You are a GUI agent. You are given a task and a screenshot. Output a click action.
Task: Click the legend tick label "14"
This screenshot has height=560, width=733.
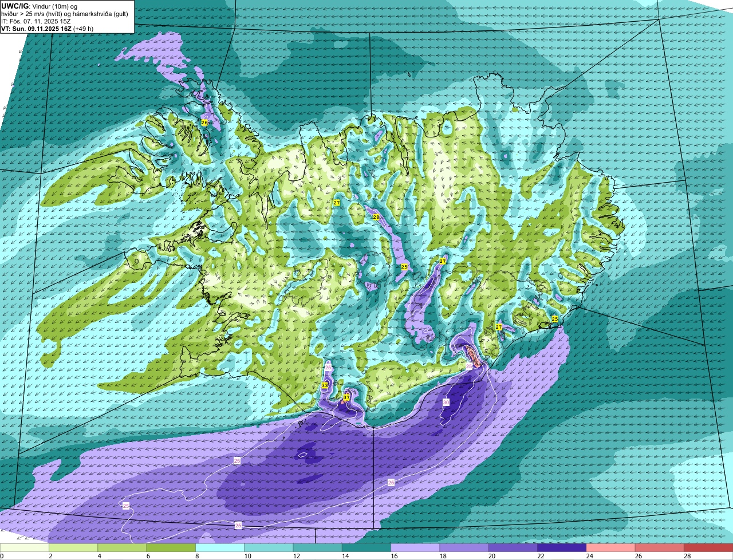344,556
